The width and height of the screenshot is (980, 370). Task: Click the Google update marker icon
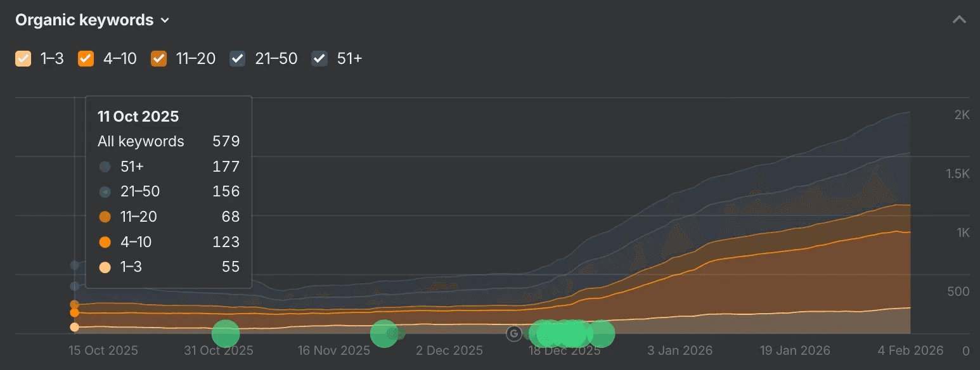[513, 334]
